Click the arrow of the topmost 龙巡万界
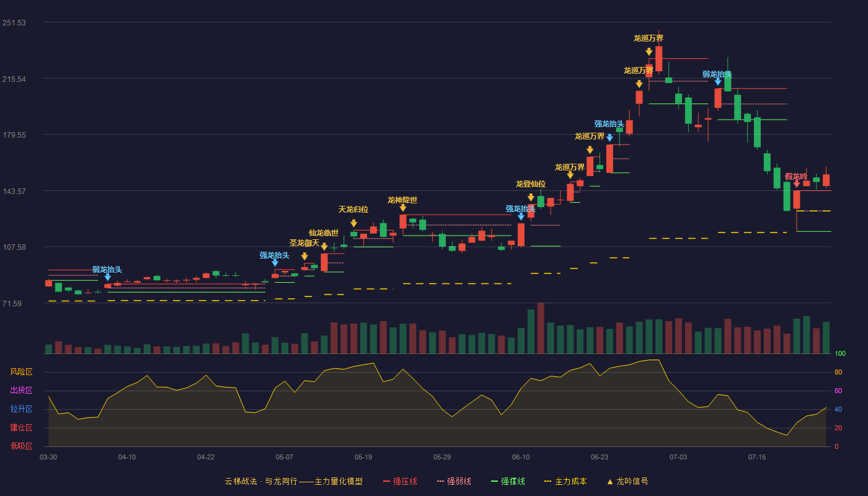This screenshot has height=496, width=868. [x=649, y=52]
